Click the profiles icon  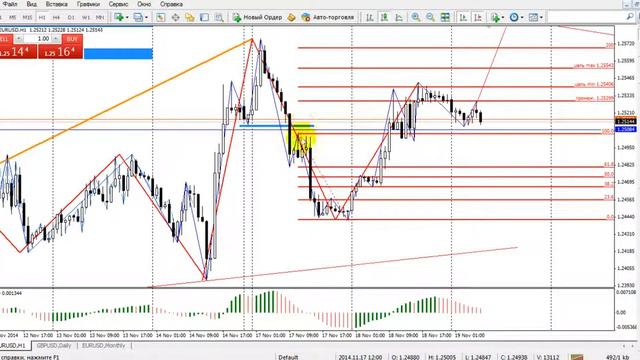138,17
